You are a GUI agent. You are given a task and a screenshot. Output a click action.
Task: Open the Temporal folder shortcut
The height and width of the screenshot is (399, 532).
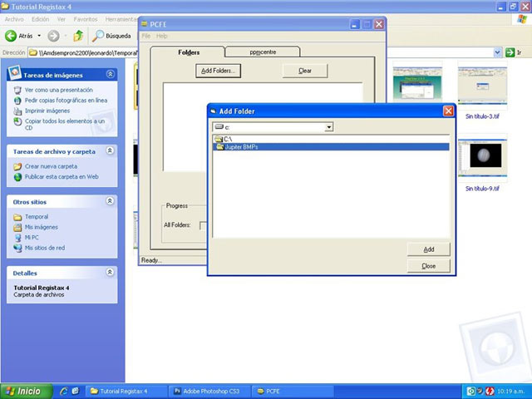tap(36, 217)
